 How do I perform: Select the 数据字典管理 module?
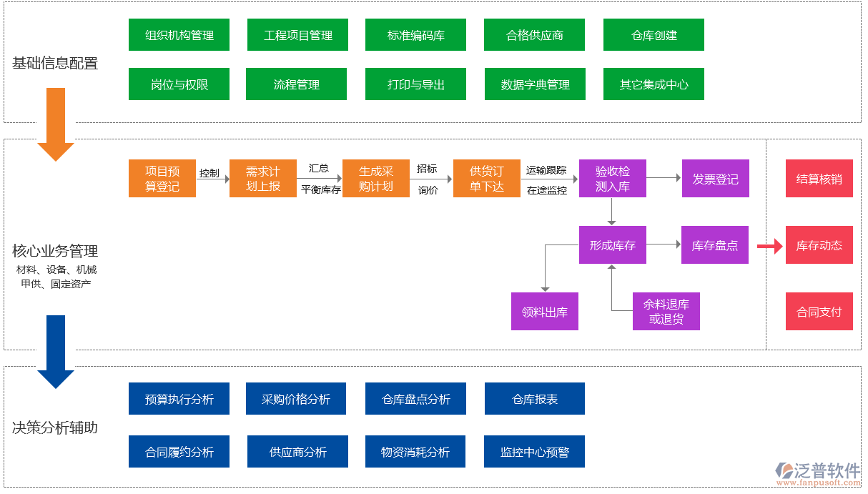(534, 84)
